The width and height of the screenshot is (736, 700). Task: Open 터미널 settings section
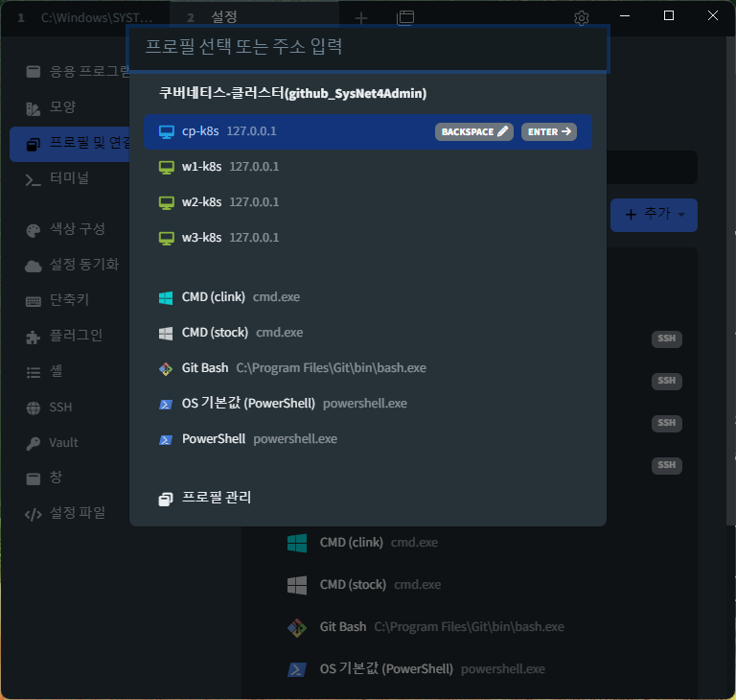tap(69, 178)
